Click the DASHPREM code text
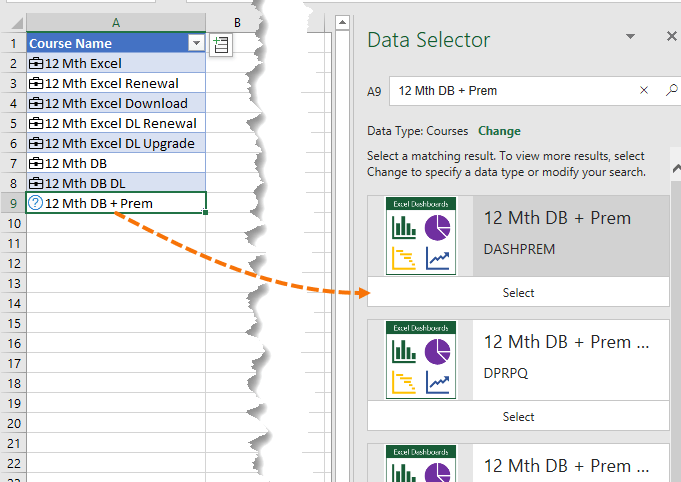681x482 pixels. (519, 249)
